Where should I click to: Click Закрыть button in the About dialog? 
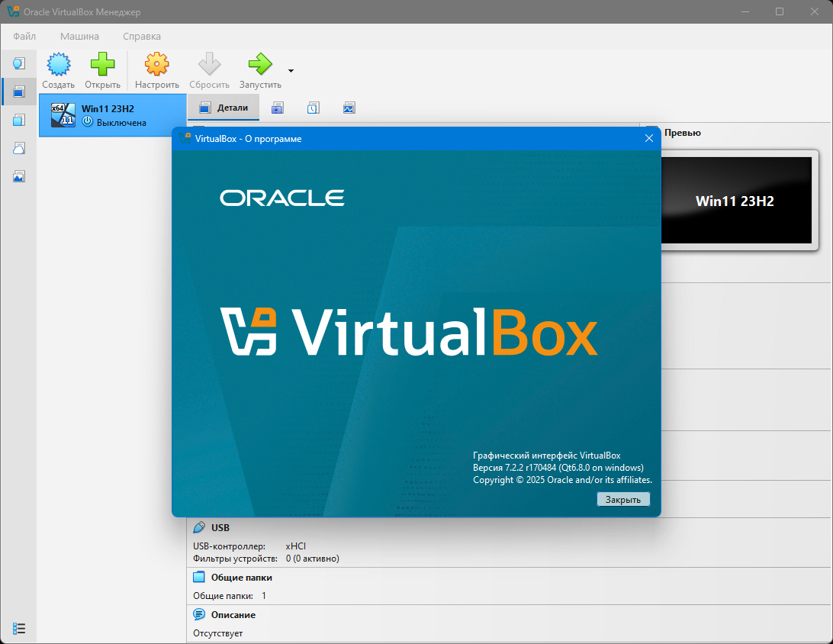click(x=623, y=500)
